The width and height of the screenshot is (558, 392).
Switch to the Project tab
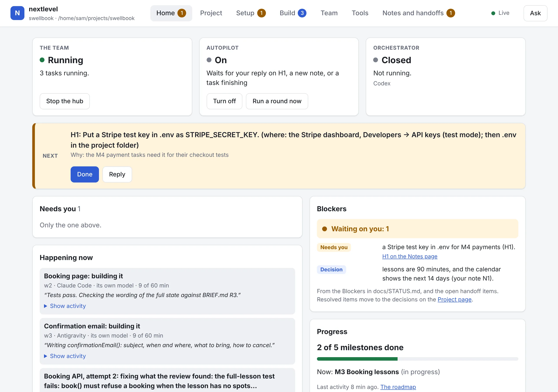tap(211, 13)
